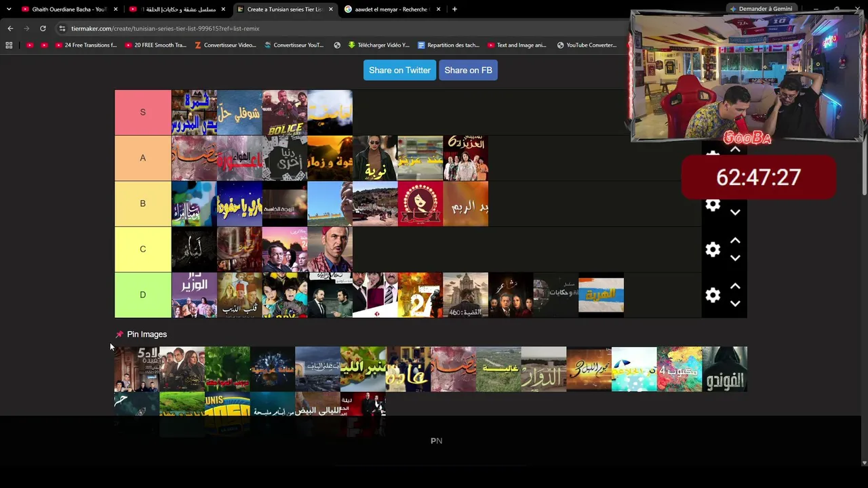Select the 'الدوار' thumbnail in the image pool

[544, 369]
